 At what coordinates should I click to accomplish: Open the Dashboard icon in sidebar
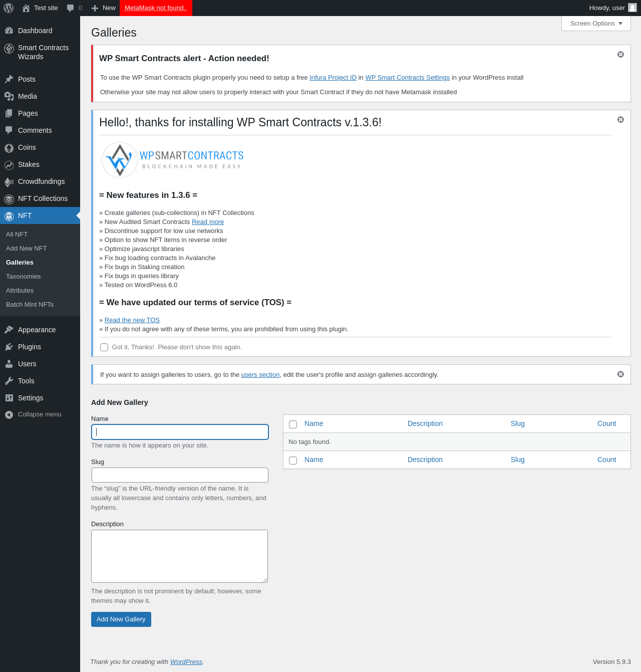tap(9, 31)
